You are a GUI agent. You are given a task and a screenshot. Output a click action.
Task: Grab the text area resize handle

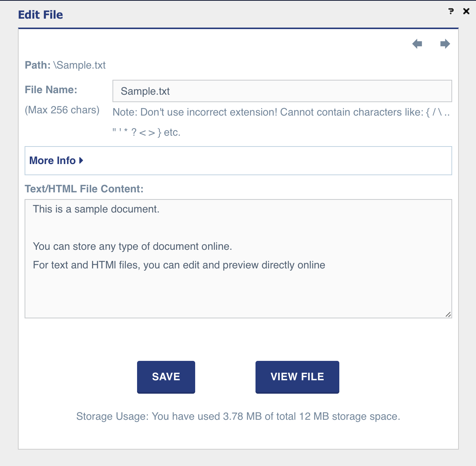[x=448, y=314]
